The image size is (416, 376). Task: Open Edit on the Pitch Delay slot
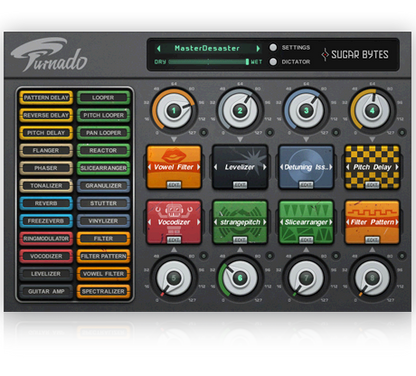click(x=372, y=185)
